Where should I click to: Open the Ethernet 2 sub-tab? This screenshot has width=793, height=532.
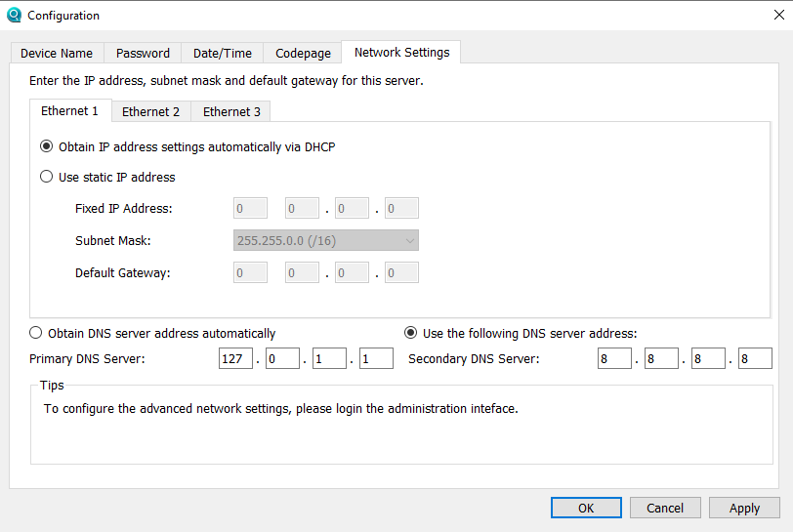point(150,111)
